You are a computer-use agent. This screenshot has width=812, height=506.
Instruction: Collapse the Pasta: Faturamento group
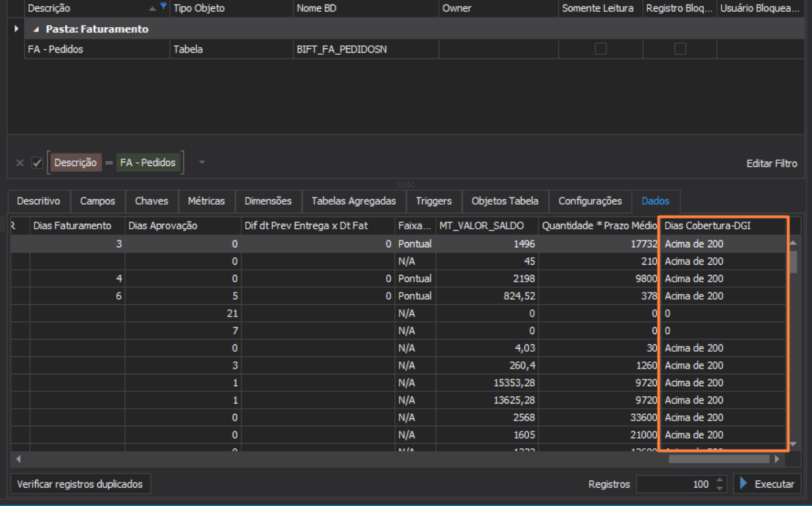36,29
